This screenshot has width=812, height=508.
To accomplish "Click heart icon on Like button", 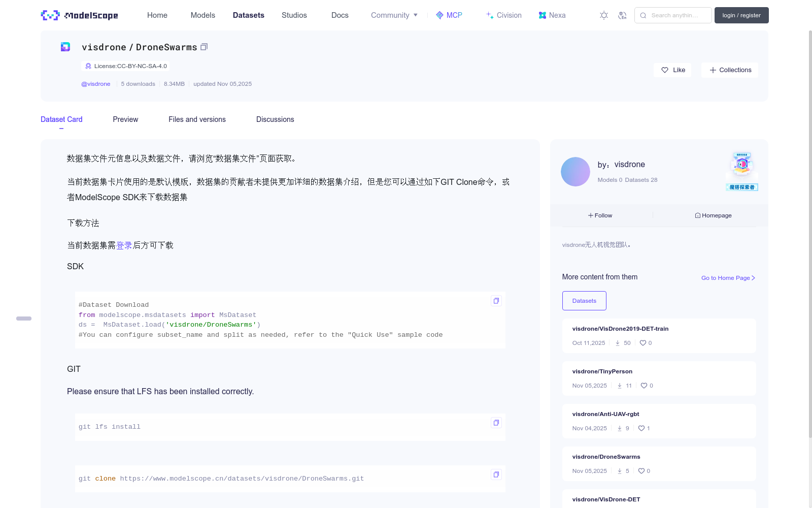I will (665, 70).
